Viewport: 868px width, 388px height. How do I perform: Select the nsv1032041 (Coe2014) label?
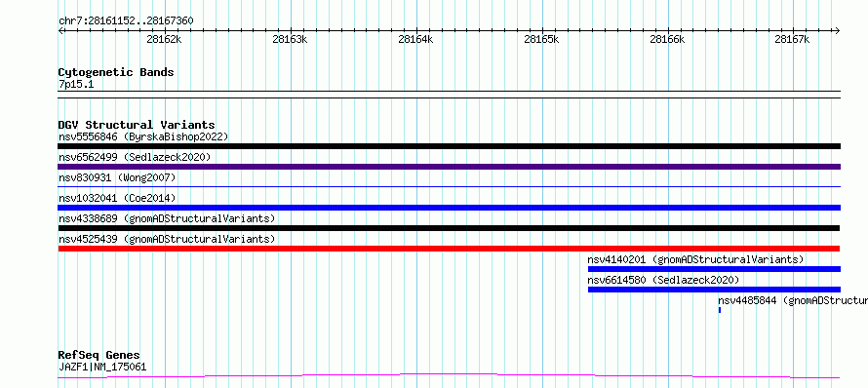117,198
